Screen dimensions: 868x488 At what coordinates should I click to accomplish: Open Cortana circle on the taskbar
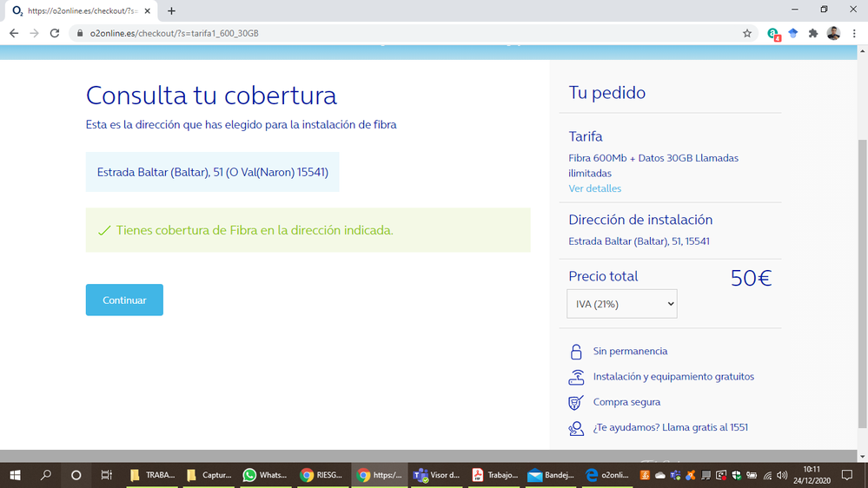point(76,475)
